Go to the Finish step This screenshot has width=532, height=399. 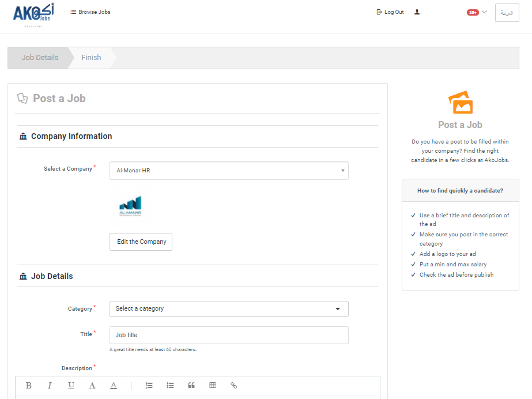91,58
